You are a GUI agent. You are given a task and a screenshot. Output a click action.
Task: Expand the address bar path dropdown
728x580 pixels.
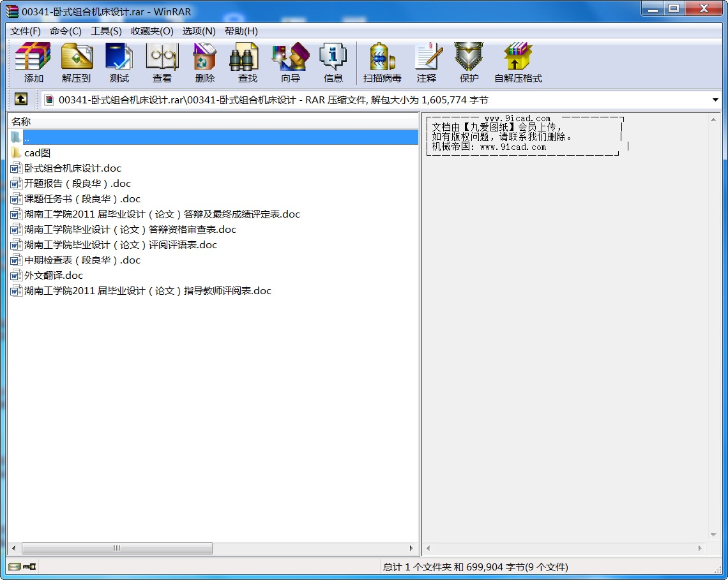pos(715,100)
